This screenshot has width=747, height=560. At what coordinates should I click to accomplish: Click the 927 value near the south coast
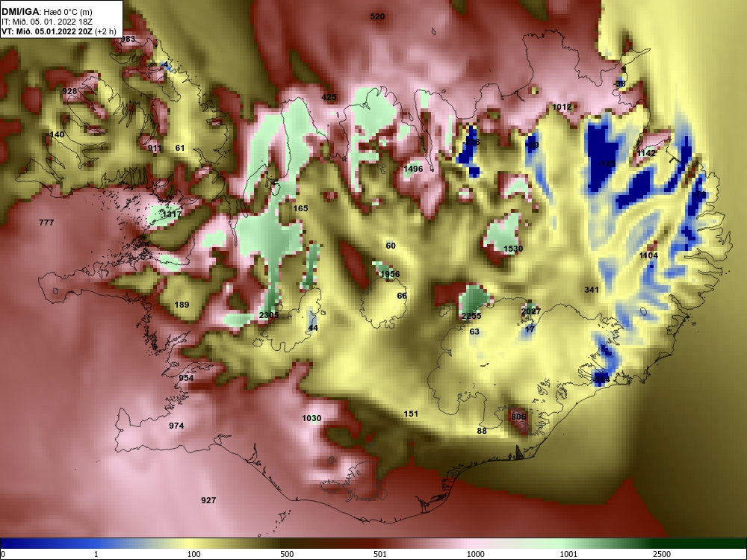tap(208, 500)
